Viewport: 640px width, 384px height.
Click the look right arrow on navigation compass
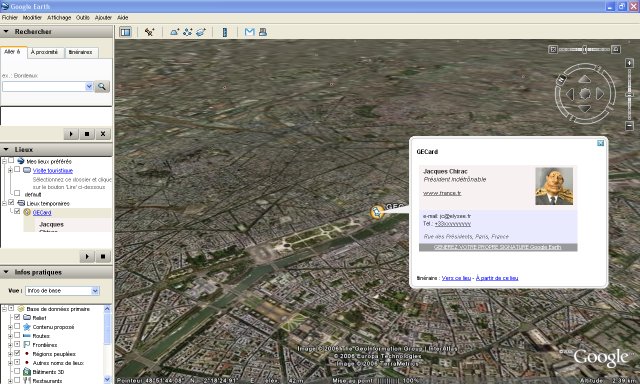point(600,94)
